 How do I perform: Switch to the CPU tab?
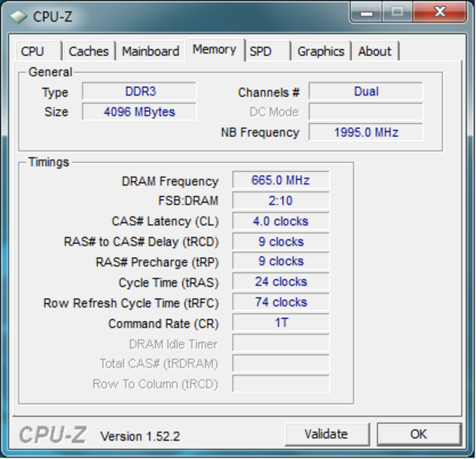[x=32, y=51]
